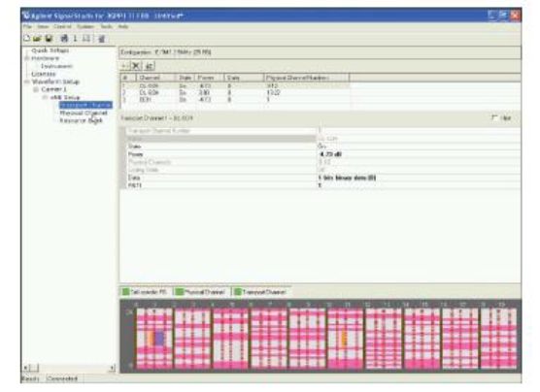
Task: Open the Help menu
Action: (123, 26)
